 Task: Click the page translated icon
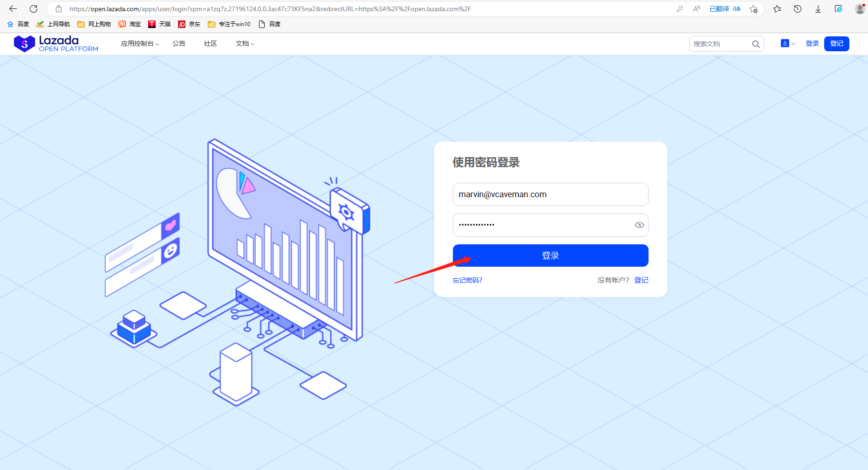click(724, 9)
